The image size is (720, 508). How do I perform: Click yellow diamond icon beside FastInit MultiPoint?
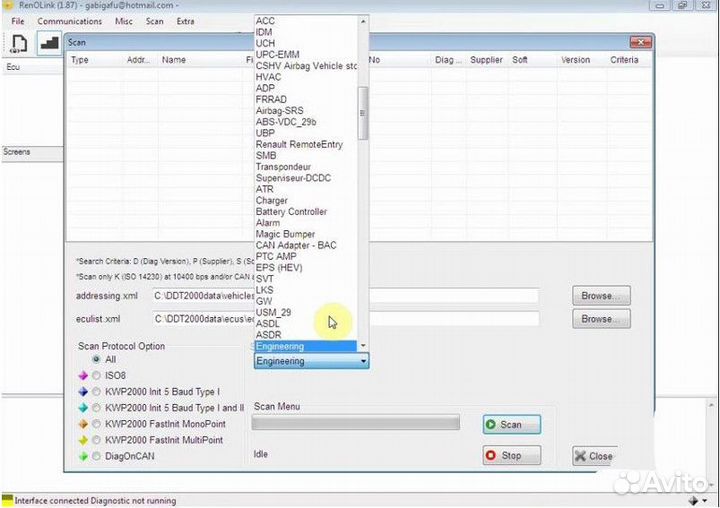tap(83, 440)
